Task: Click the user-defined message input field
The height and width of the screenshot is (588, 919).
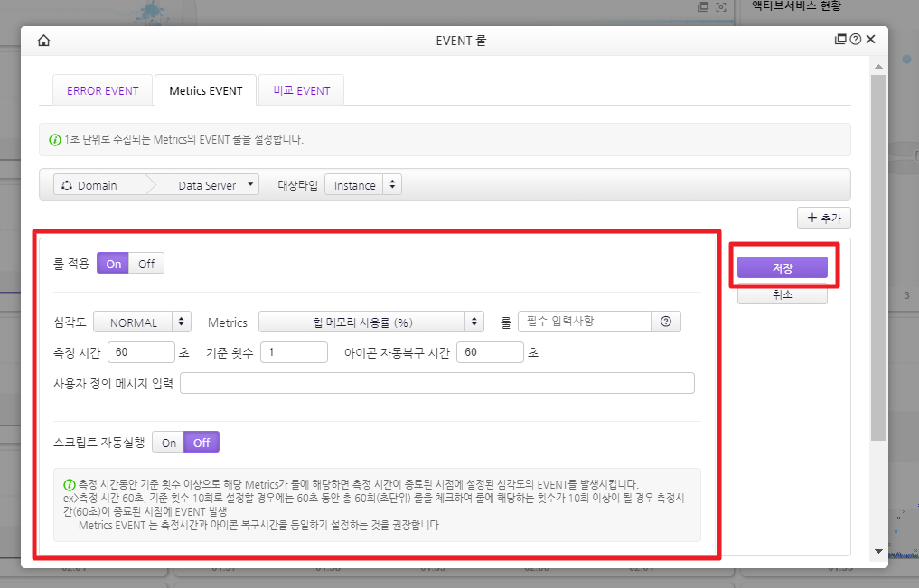Action: pyautogui.click(x=437, y=384)
